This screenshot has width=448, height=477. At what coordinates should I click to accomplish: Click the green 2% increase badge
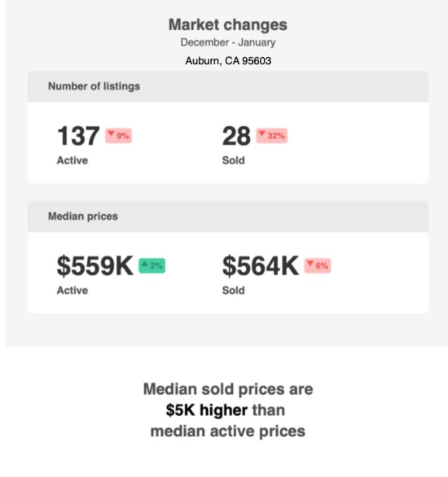coord(152,265)
